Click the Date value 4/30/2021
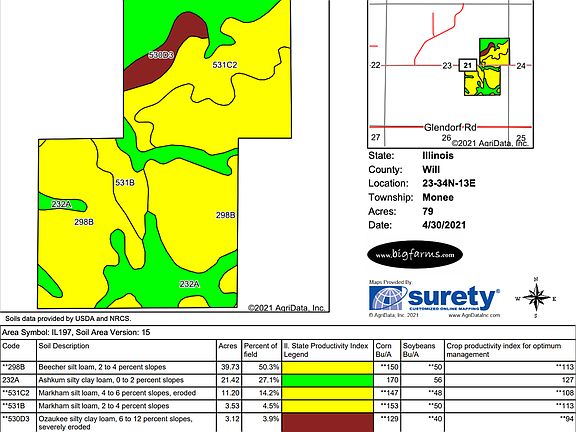This screenshot has width=576, height=432. 444,225
